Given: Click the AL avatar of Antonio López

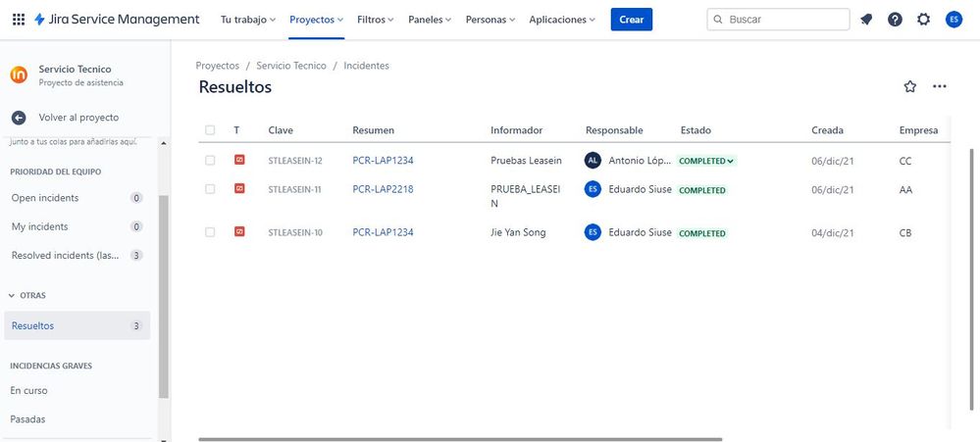Looking at the screenshot, I should [593, 161].
